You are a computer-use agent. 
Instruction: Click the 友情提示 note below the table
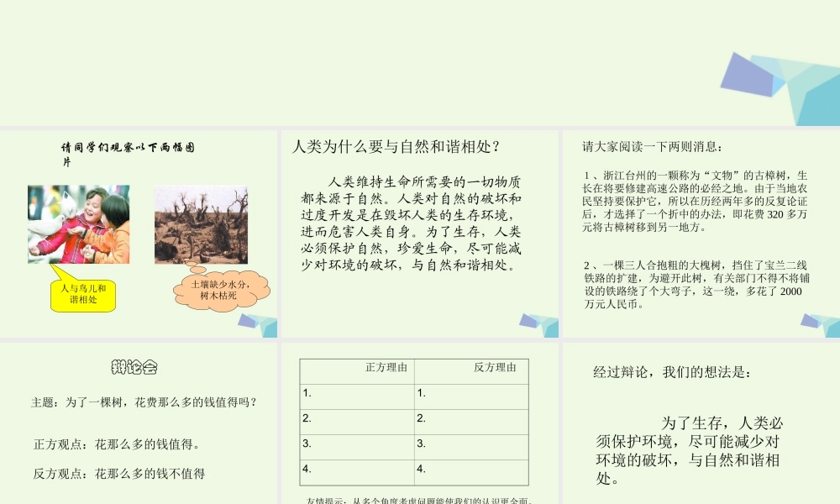[x=419, y=501]
